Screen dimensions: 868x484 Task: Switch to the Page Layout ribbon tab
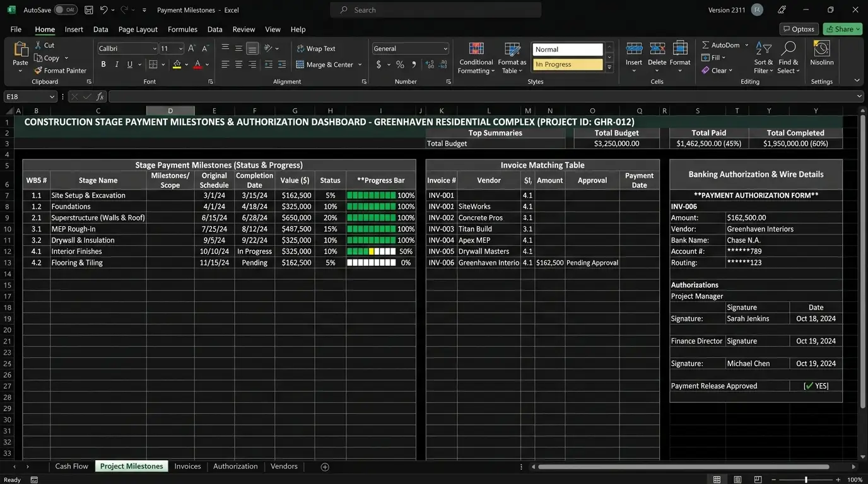tap(138, 29)
